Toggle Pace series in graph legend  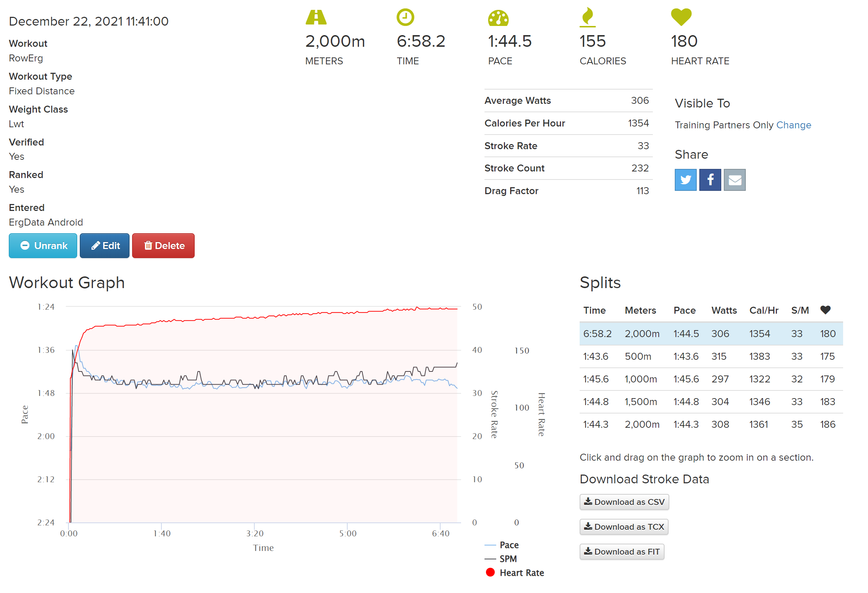click(509, 545)
